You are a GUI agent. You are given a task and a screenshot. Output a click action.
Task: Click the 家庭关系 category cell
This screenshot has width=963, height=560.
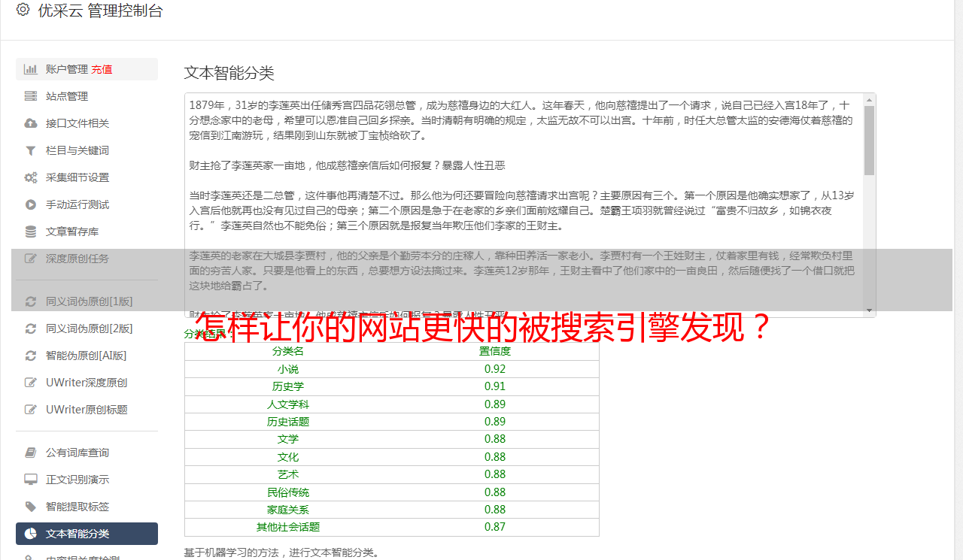tap(288, 510)
